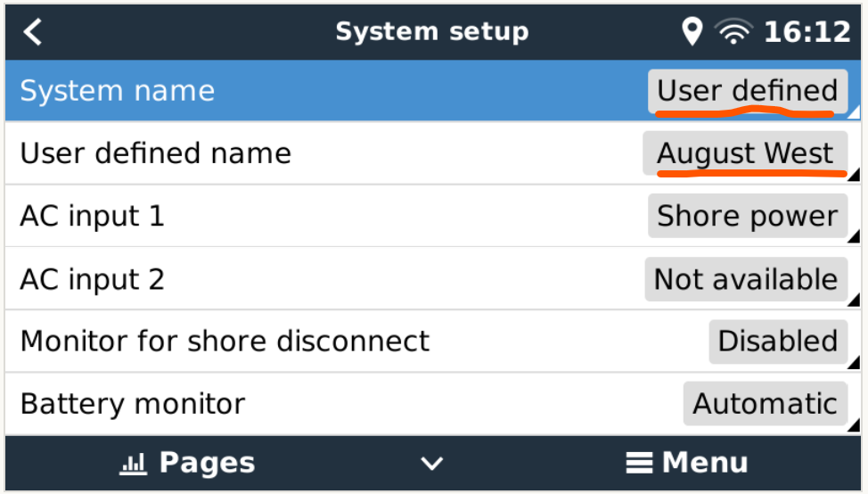Screen dimensions: 868x494
Task: Go back using the top-left arrow
Action: [x=33, y=31]
